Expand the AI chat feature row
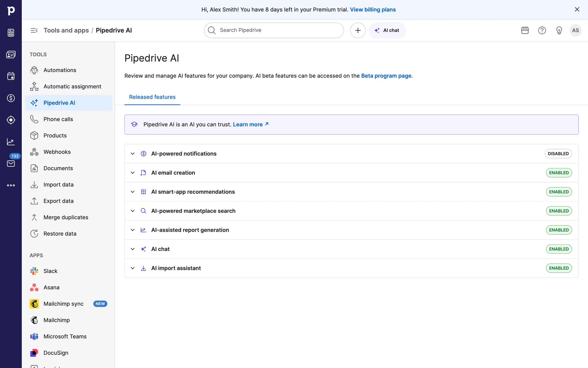Viewport: 588px width, 368px height. 133,249
